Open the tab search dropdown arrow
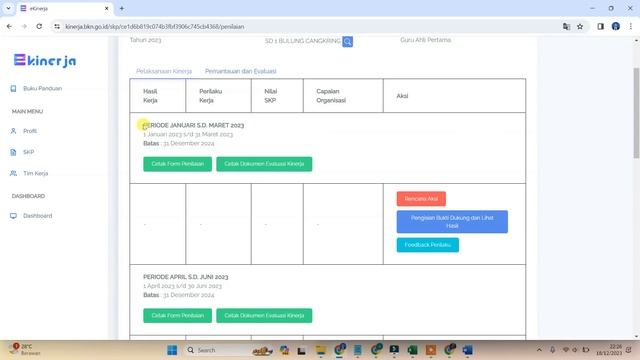Viewport: 640px width, 360px height. 8,8
